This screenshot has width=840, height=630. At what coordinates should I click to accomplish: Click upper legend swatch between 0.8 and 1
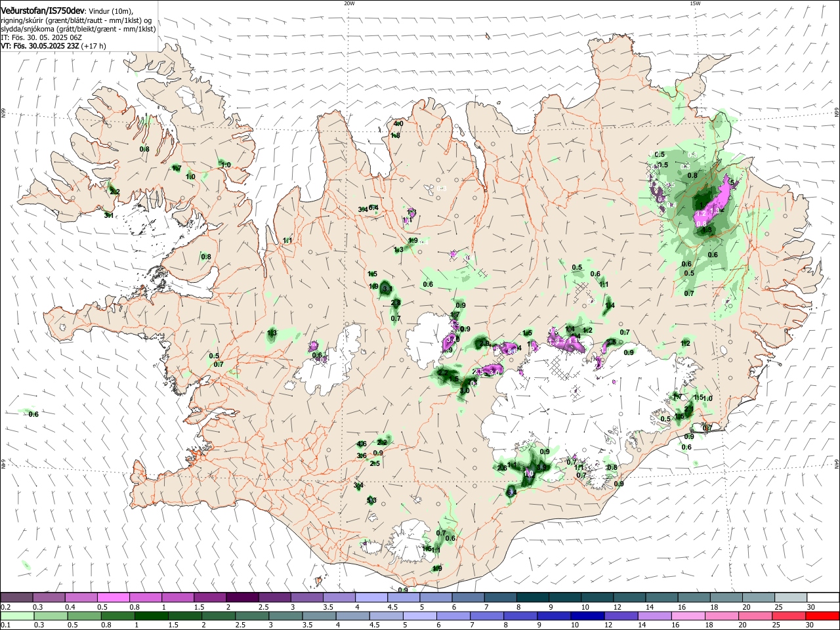tap(145, 598)
